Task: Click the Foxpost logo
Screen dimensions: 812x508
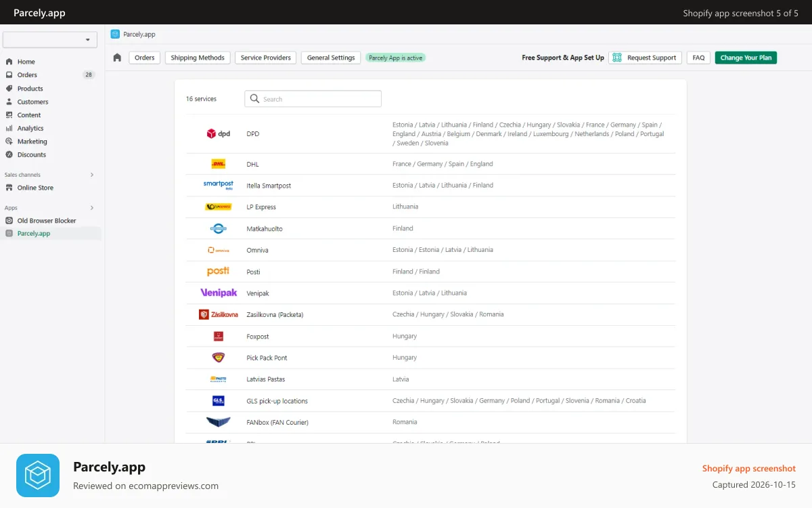Action: [219, 336]
